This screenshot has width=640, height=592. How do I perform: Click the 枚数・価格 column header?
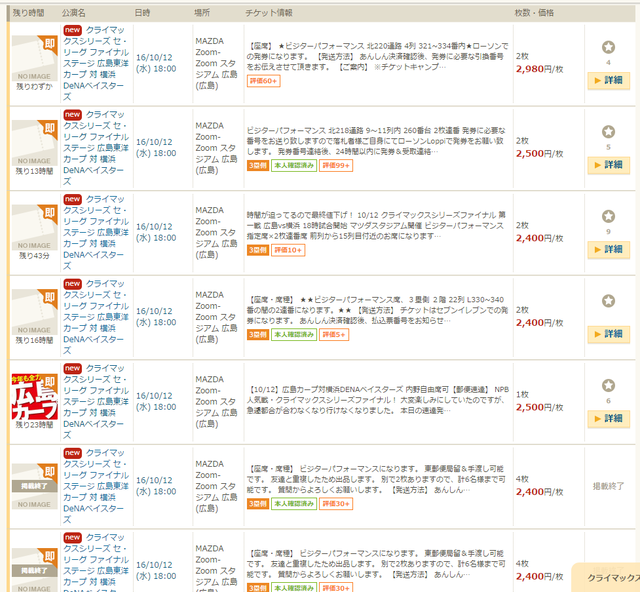pyautogui.click(x=534, y=13)
